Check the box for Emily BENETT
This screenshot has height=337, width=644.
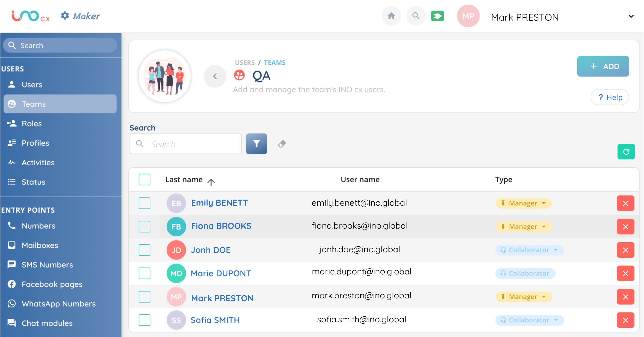(144, 203)
